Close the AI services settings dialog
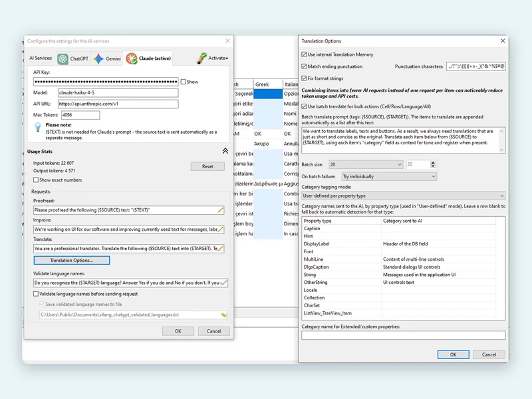 point(227,41)
